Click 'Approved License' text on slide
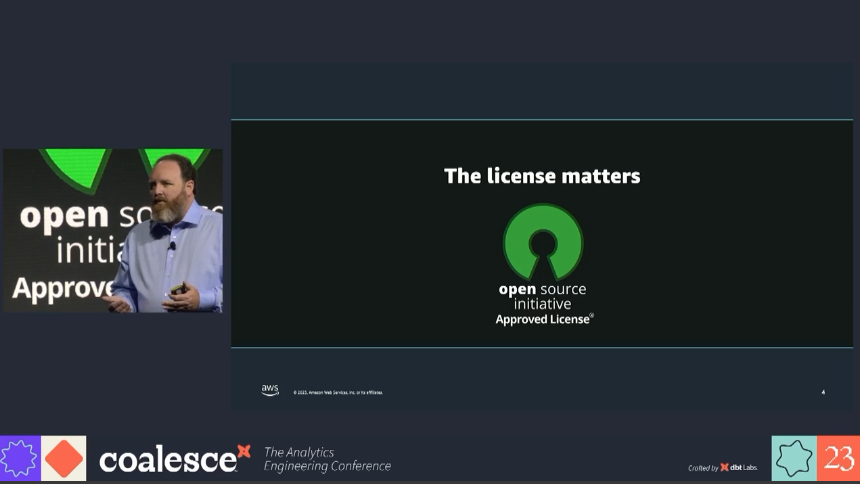Viewport: 860px width, 484px height. click(x=544, y=319)
